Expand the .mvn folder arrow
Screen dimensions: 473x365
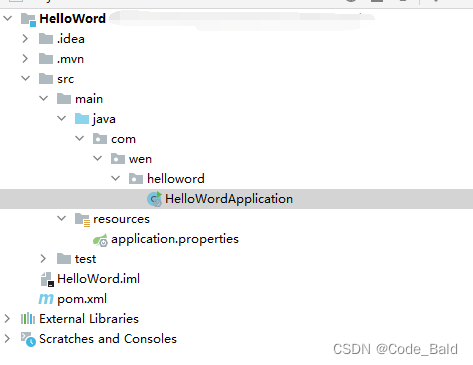[x=25, y=59]
